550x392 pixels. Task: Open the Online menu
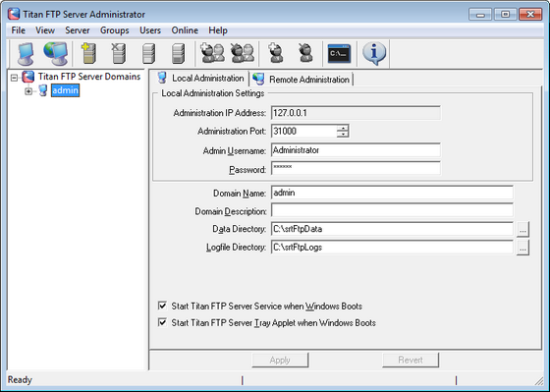click(185, 30)
